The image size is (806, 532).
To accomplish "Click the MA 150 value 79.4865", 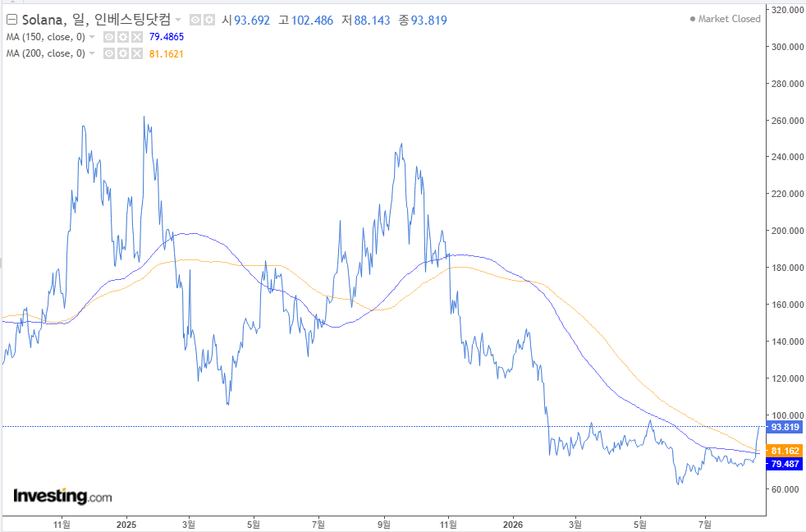I will [x=167, y=37].
